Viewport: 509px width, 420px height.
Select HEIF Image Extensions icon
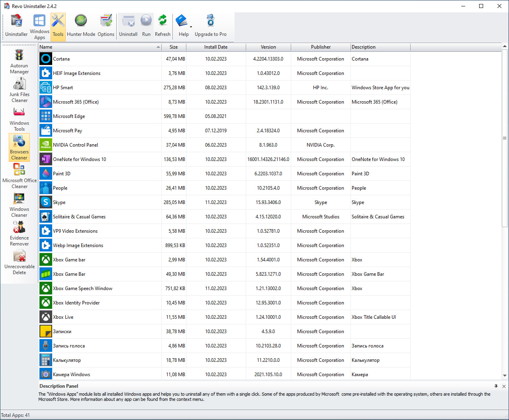click(x=46, y=73)
